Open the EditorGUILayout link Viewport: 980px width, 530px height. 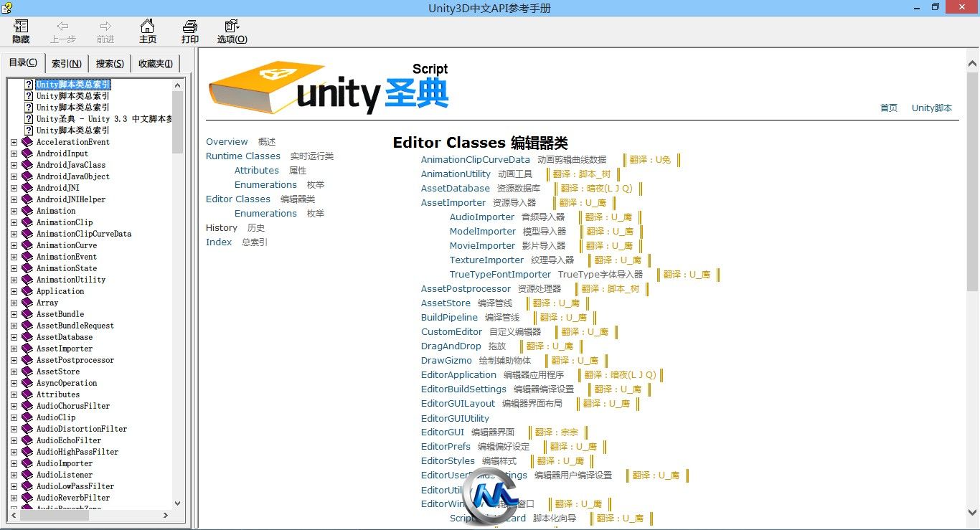pos(458,404)
